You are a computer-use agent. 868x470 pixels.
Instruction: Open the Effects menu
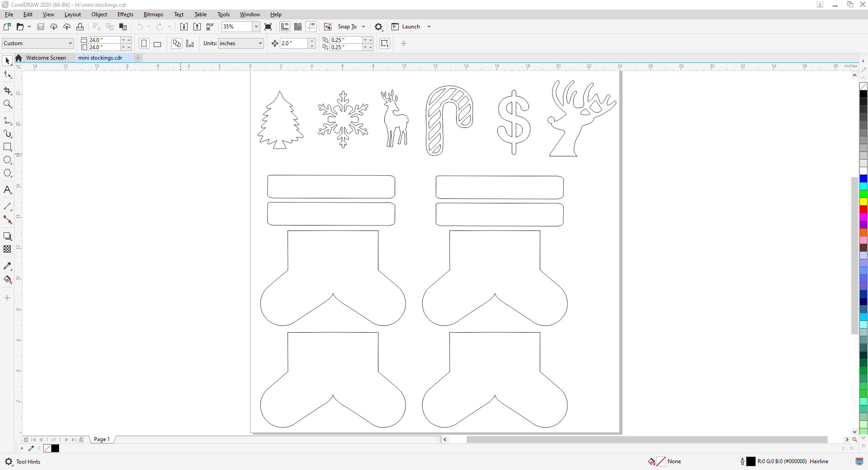coord(125,14)
